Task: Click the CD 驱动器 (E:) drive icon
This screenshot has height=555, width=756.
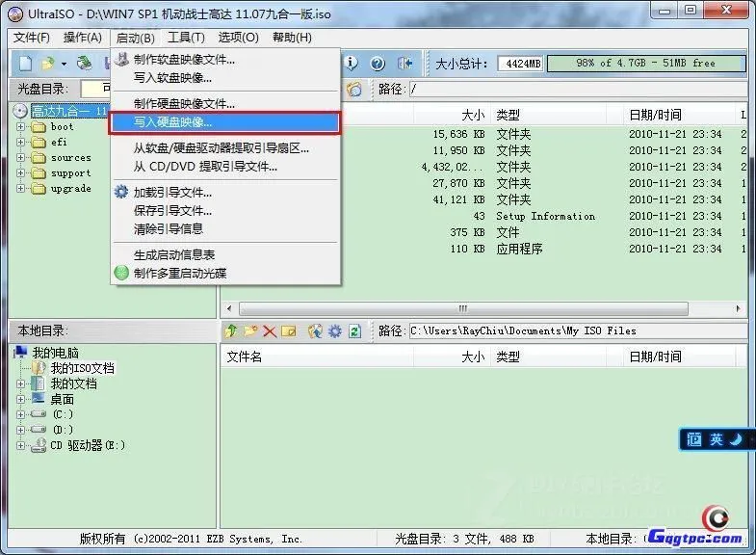Action: point(39,445)
